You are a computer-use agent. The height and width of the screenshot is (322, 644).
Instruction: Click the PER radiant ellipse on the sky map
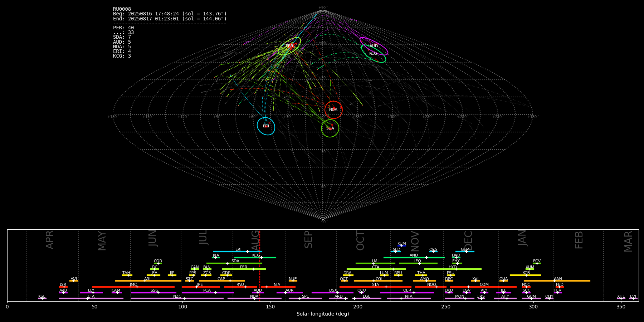pyautogui.click(x=289, y=46)
